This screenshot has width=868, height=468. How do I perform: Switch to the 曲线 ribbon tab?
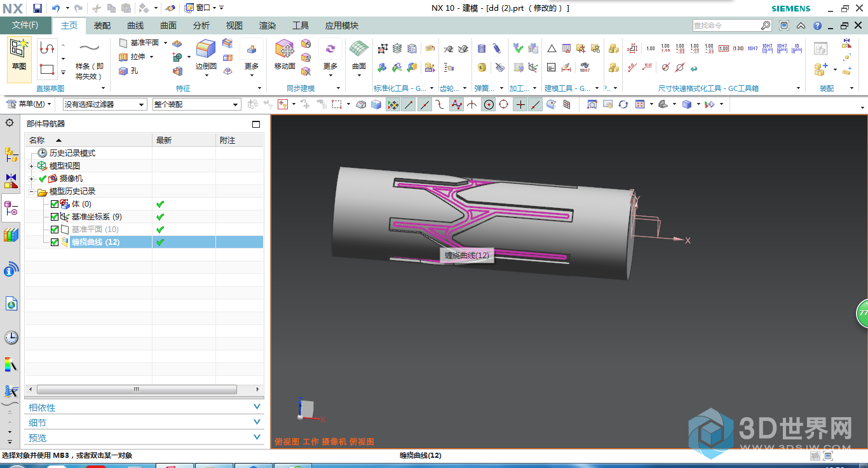(135, 26)
